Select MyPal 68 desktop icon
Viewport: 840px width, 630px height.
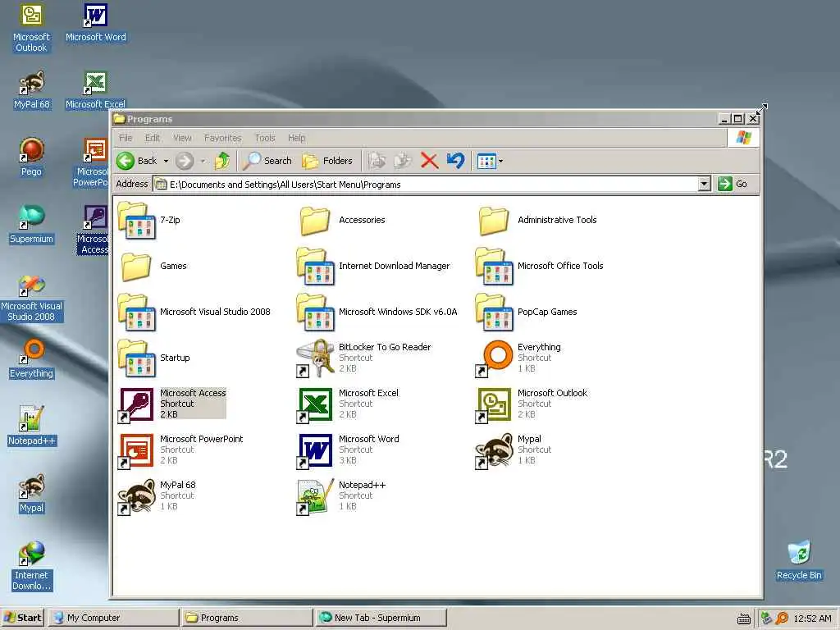coord(32,90)
